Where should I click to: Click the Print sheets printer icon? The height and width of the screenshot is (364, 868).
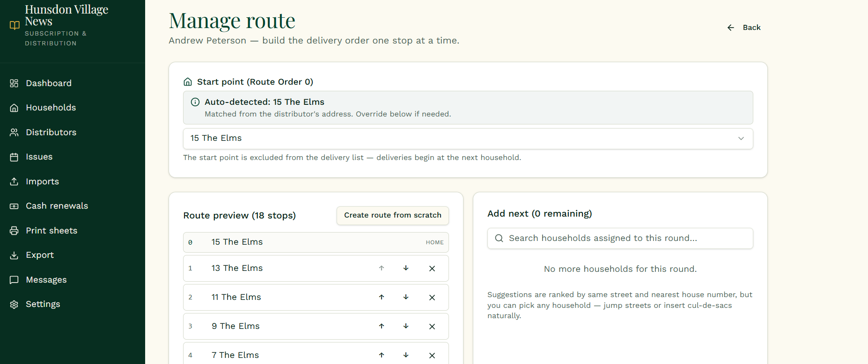14,231
